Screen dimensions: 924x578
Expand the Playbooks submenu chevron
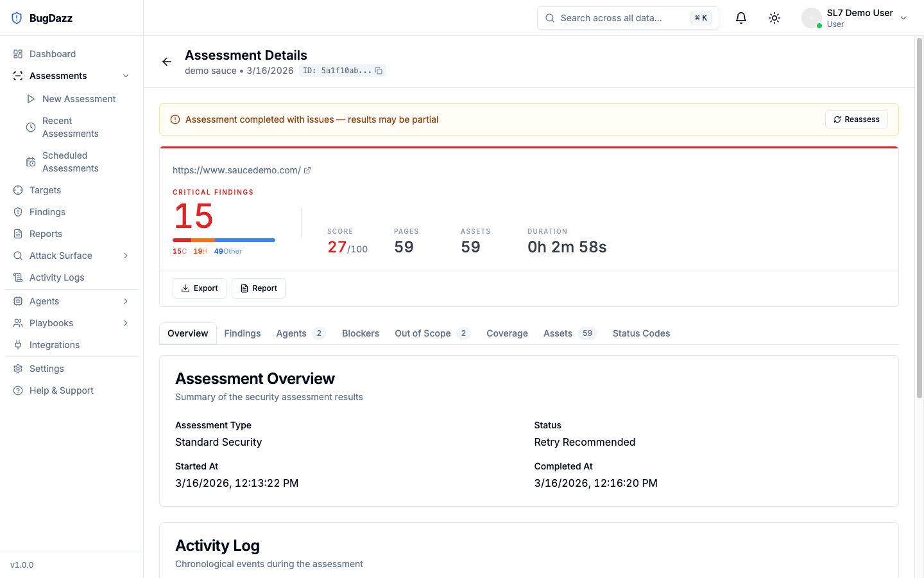[126, 323]
